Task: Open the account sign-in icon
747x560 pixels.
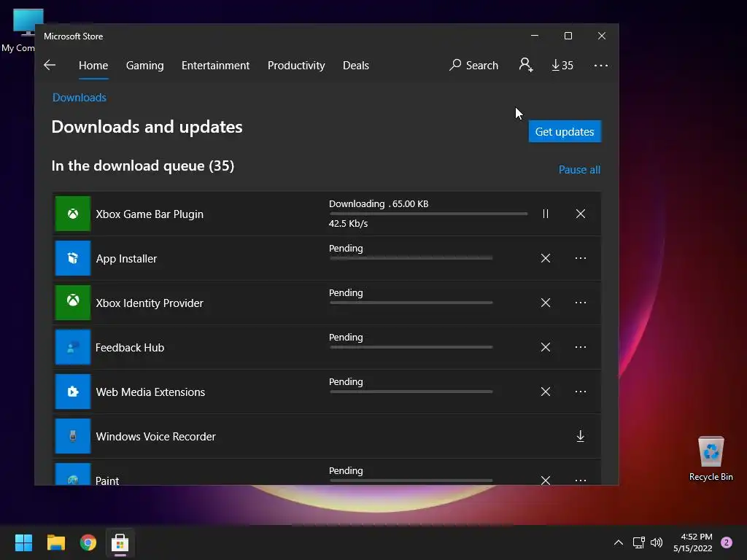Action: click(x=526, y=65)
